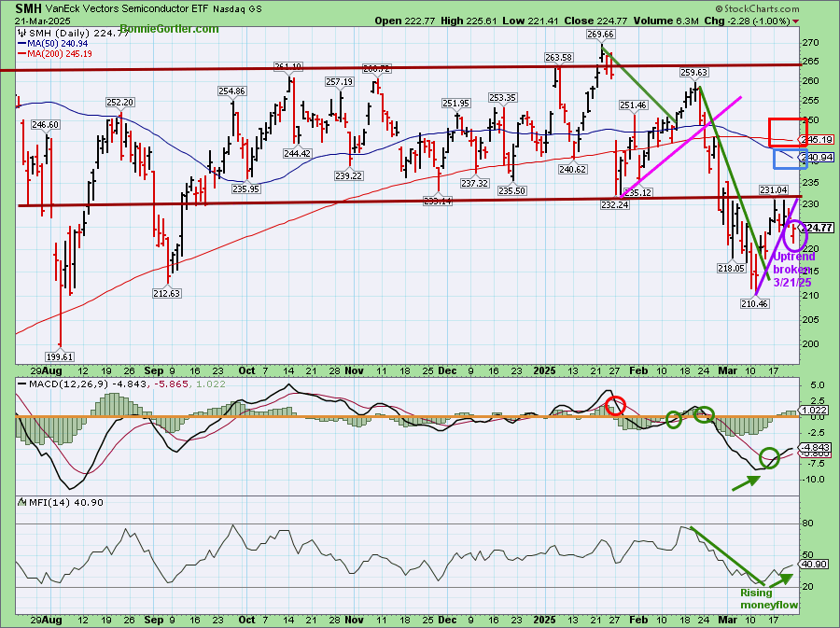The width and height of the screenshot is (840, 628).
Task: Click the Close 224.77 header value
Action: [596, 21]
